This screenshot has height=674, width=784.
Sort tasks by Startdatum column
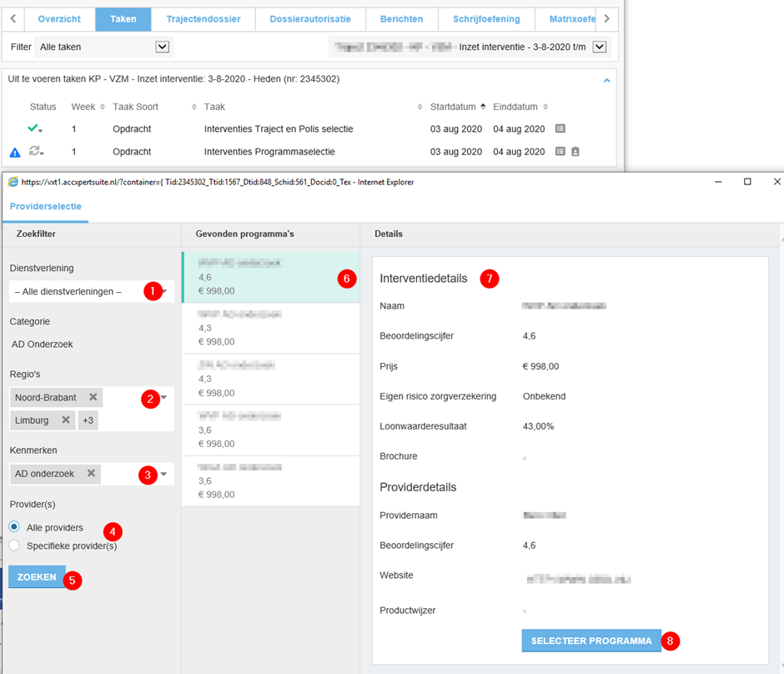click(453, 107)
